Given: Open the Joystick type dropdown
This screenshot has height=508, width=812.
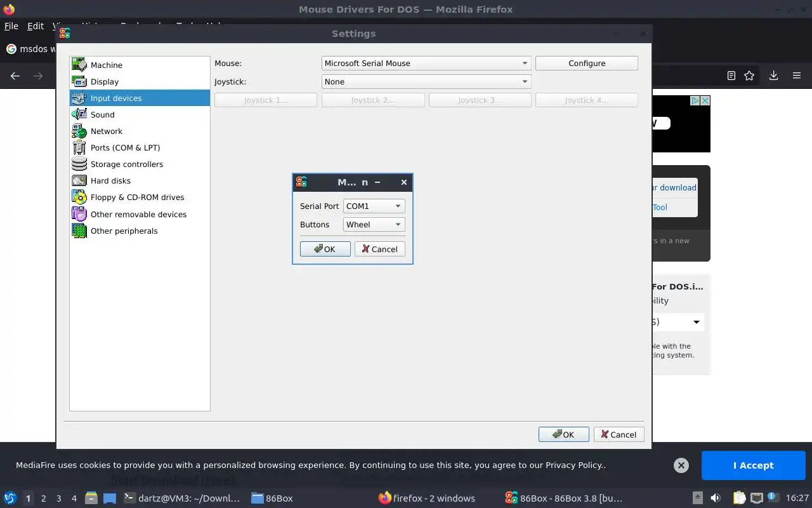Looking at the screenshot, I should [x=426, y=81].
